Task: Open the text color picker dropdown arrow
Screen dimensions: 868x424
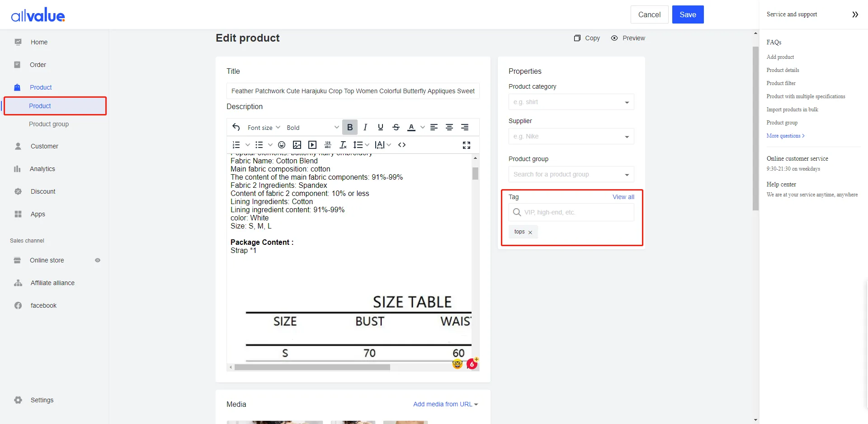Action: (422, 127)
